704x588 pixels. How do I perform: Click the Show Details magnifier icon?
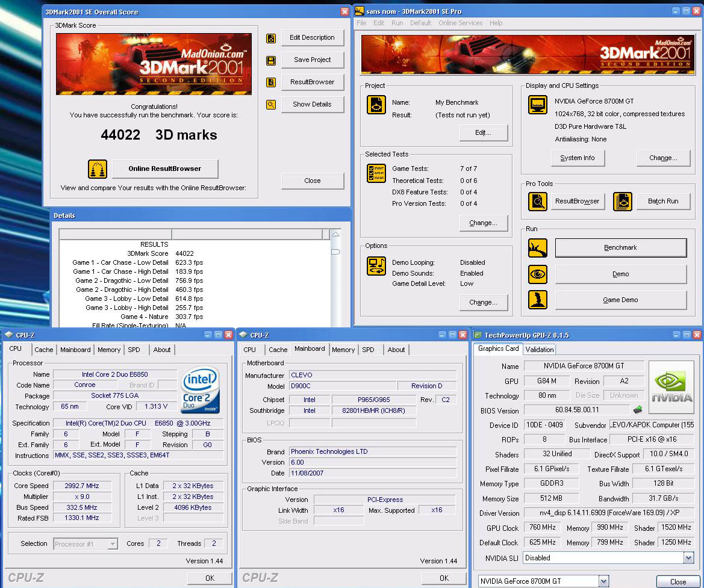(271, 105)
